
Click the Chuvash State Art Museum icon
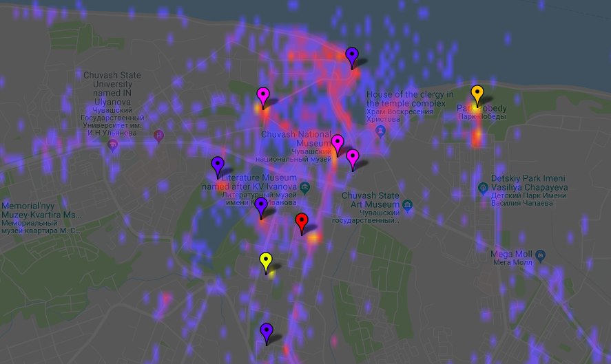coord(408,204)
